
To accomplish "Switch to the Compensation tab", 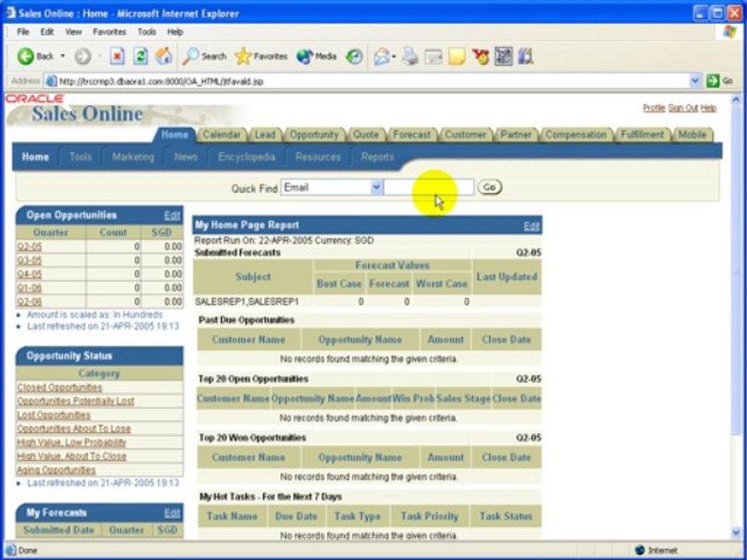I will [x=576, y=135].
